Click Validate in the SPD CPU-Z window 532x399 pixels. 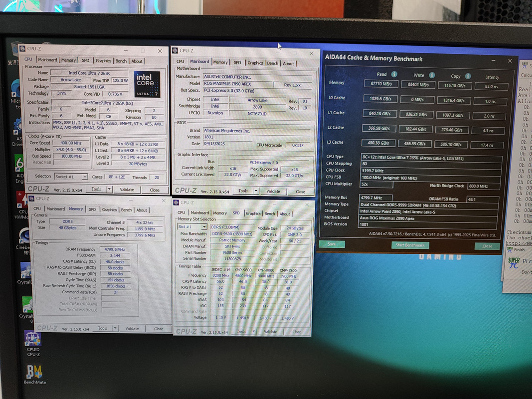[270, 332]
